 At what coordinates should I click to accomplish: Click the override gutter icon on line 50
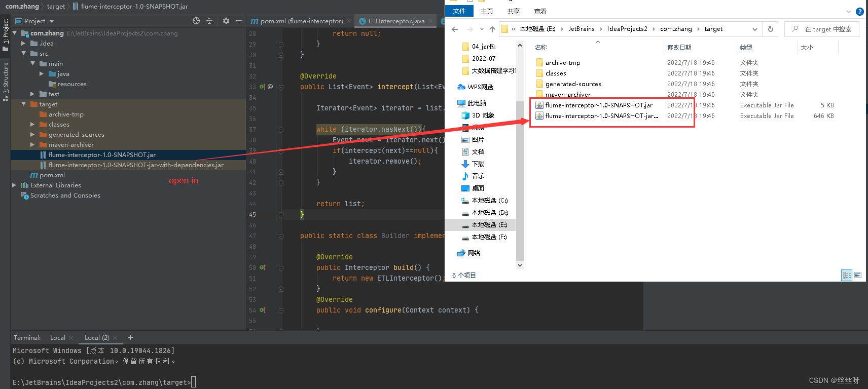click(263, 267)
